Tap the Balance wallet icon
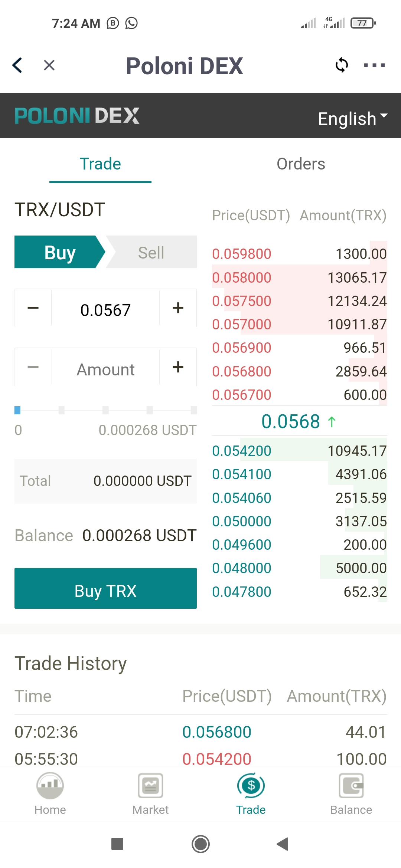Screen dimensions: 401x868 click(351, 786)
